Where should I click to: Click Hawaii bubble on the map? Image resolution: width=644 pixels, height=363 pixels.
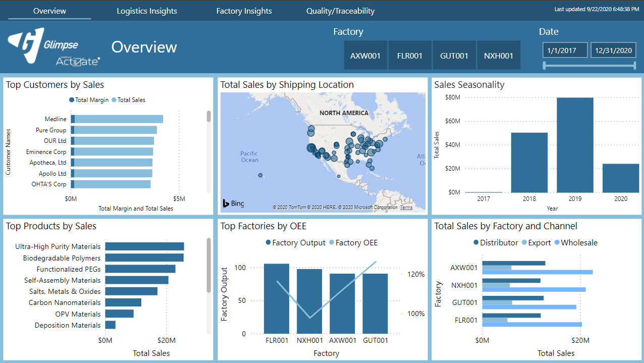tap(260, 175)
